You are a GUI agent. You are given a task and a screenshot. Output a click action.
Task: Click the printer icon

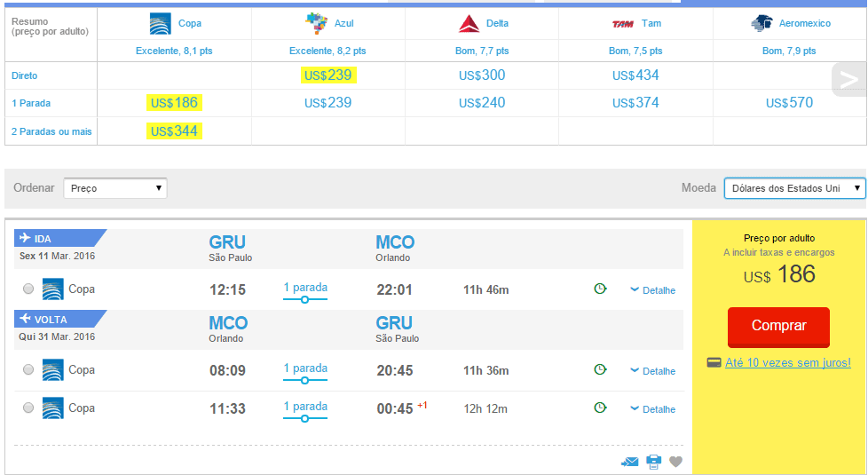[x=654, y=462]
